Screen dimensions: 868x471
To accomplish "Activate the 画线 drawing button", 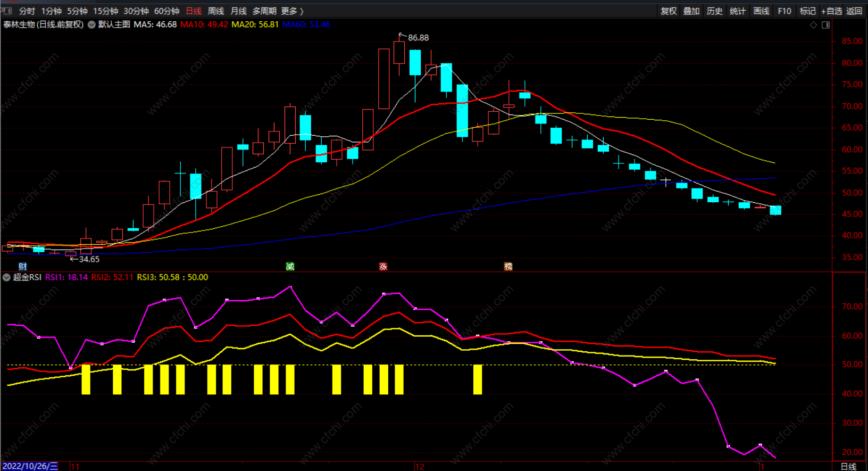I will point(761,11).
